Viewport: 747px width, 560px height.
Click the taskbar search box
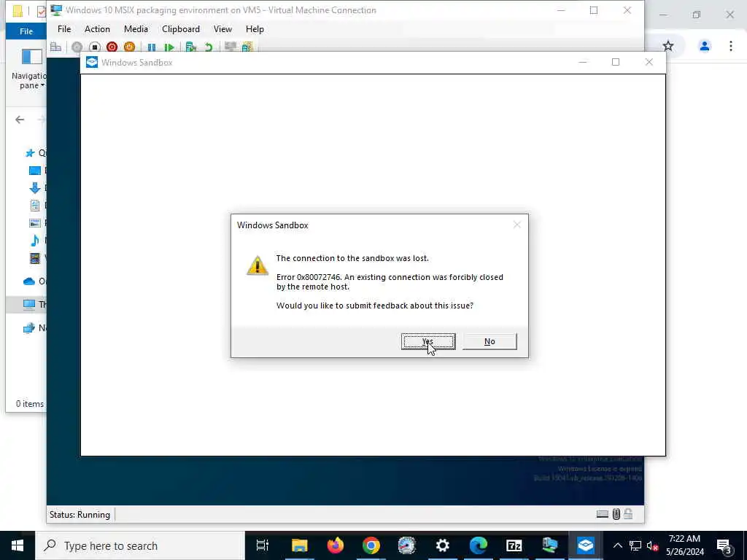(139, 545)
